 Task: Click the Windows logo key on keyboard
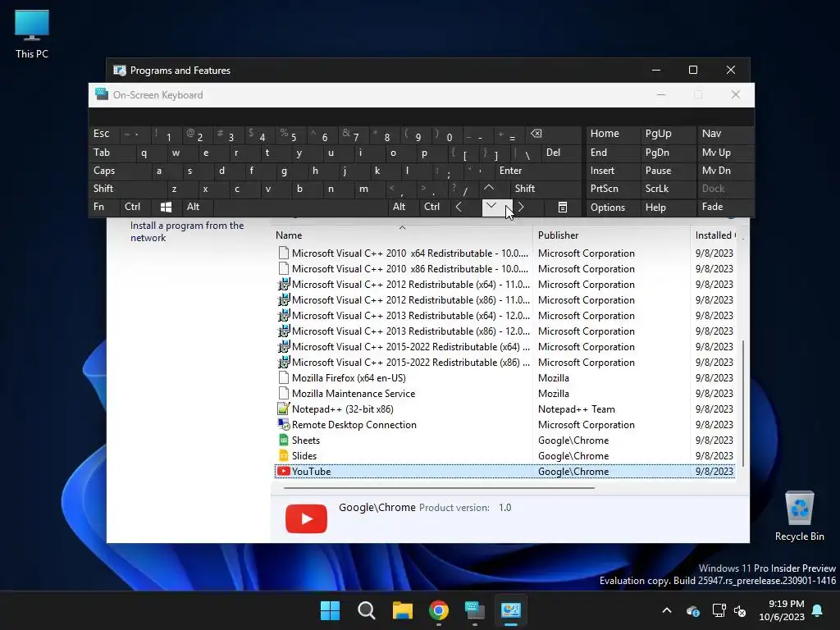[x=166, y=208]
